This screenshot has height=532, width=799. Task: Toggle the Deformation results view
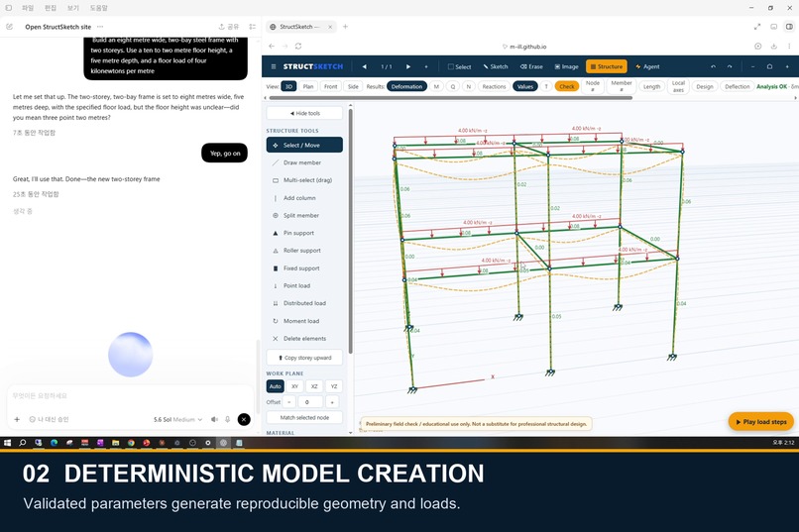coord(406,86)
